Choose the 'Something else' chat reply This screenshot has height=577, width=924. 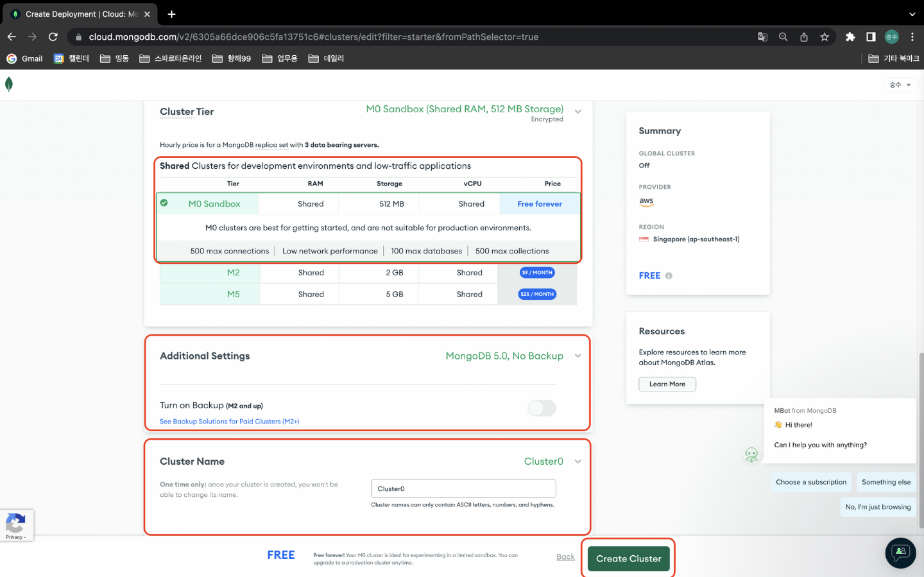pos(886,482)
